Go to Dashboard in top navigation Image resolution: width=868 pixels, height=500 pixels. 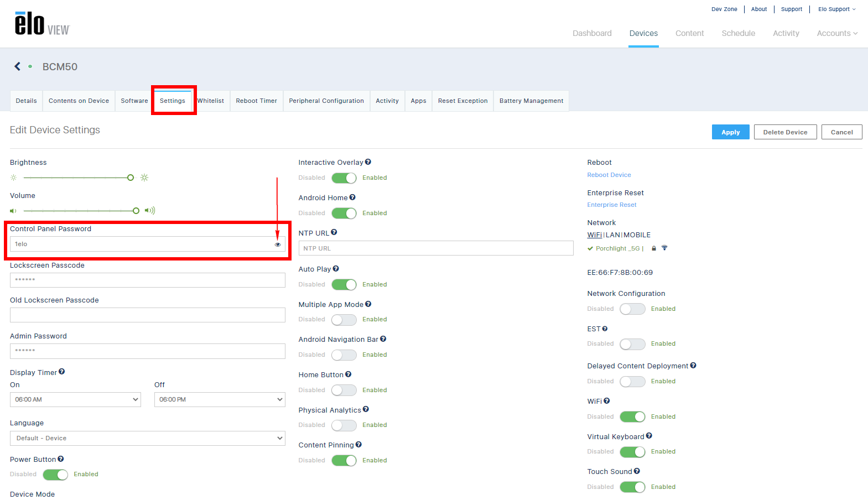(592, 33)
